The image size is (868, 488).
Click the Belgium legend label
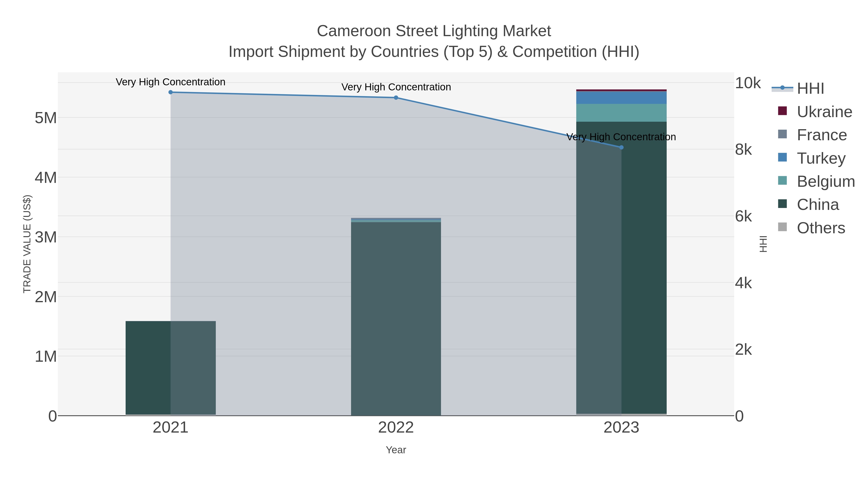(826, 181)
